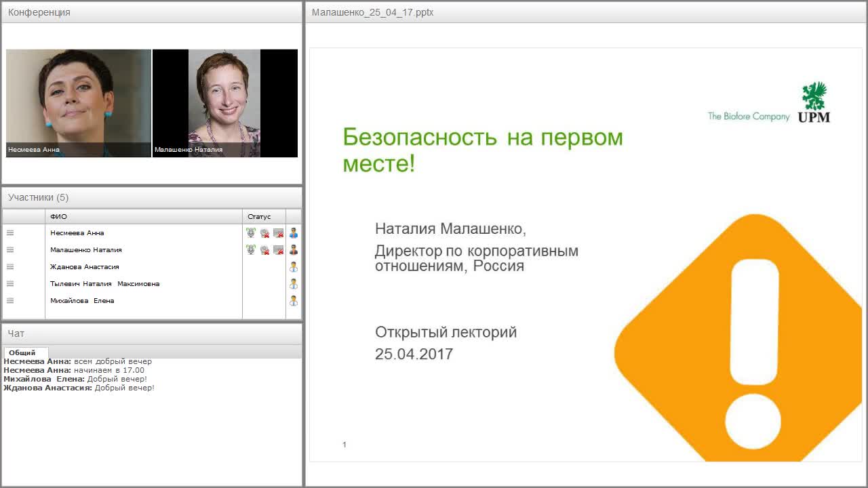Toggle screen sharing off for Малашенко Наталия

tap(277, 249)
